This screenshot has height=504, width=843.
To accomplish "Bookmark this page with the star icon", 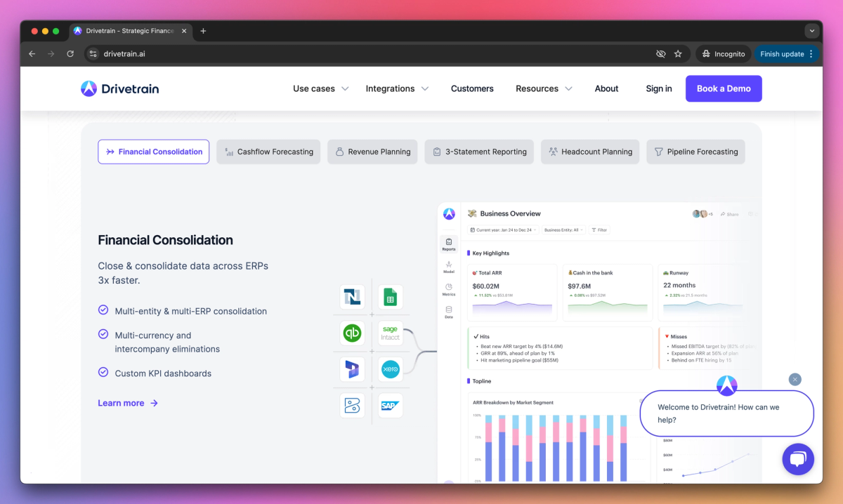I will point(678,53).
